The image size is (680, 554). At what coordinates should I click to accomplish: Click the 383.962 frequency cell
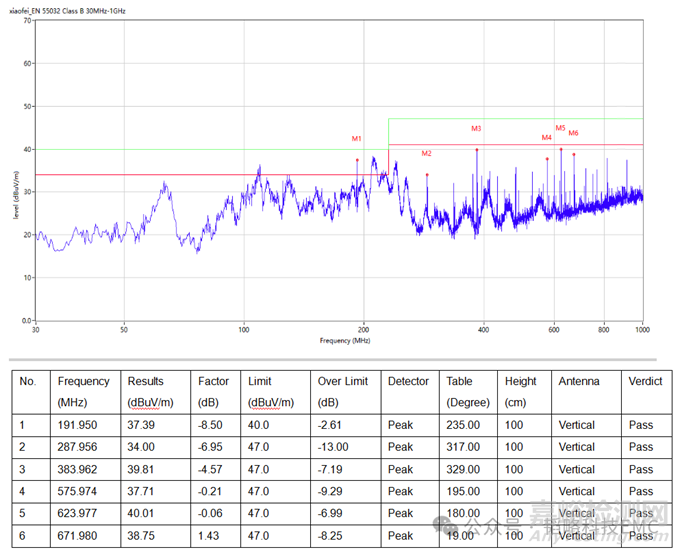coord(76,469)
